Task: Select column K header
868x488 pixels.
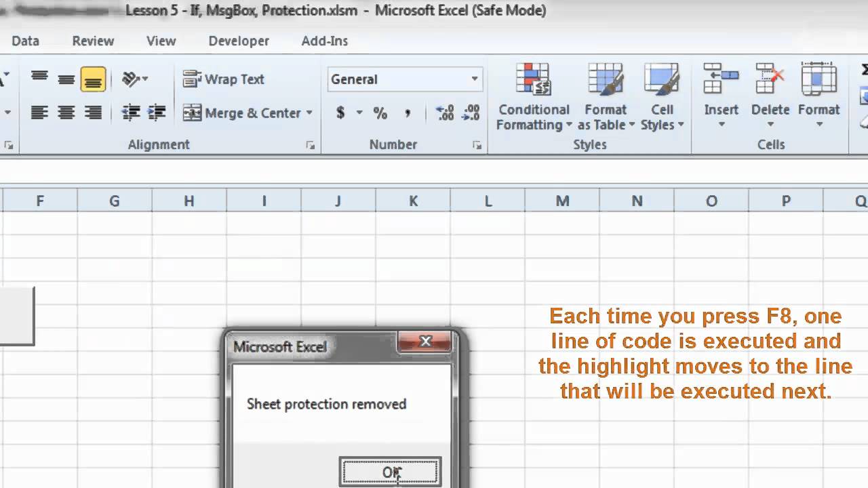Action: (x=413, y=201)
